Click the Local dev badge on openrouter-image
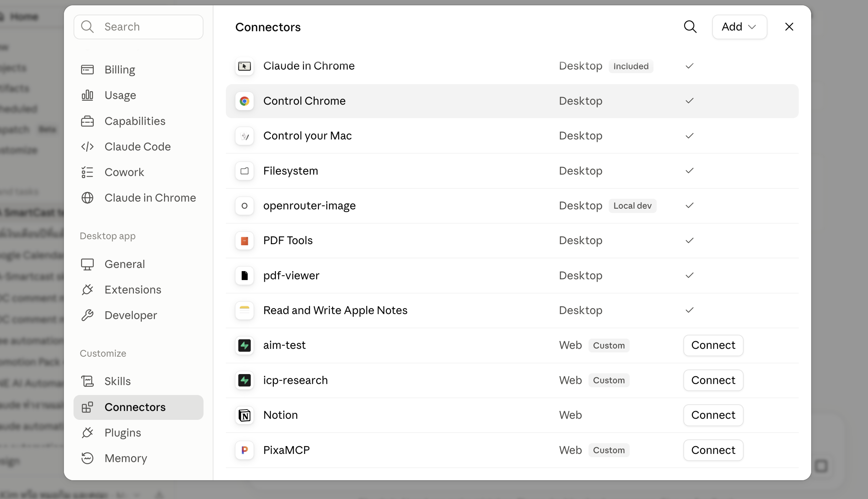 pos(633,206)
